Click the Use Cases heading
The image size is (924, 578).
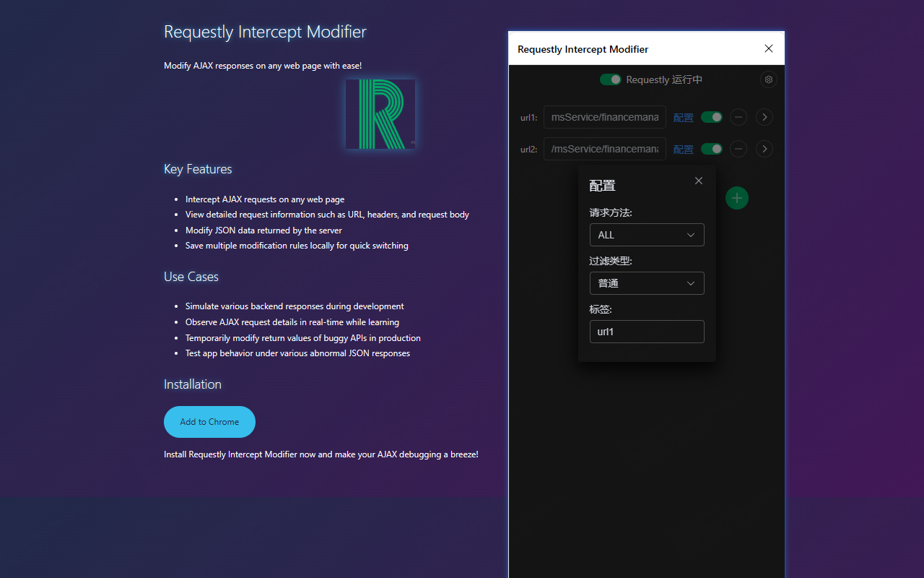pyautogui.click(x=191, y=277)
